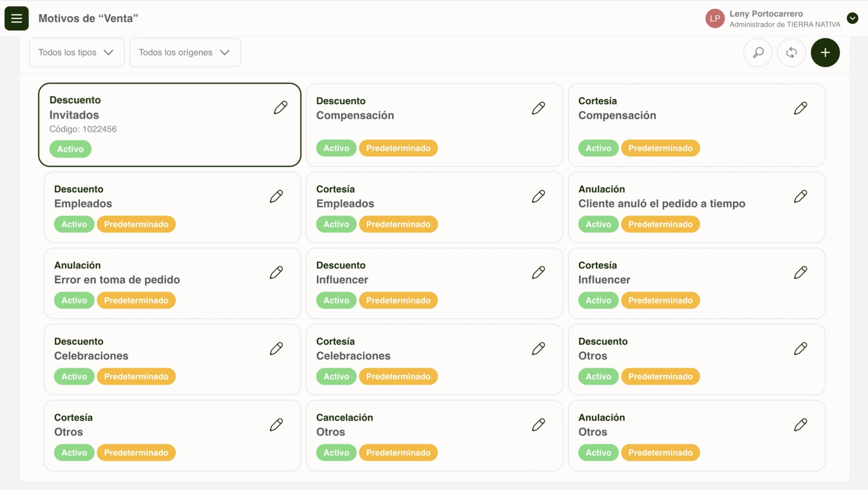Edit the Cortesía Compensación card

pos(800,108)
